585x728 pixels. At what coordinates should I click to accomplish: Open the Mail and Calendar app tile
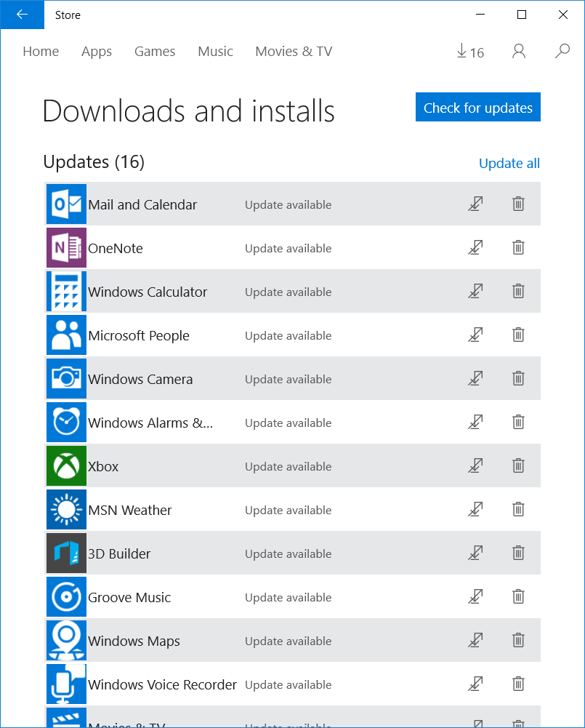[x=66, y=204]
